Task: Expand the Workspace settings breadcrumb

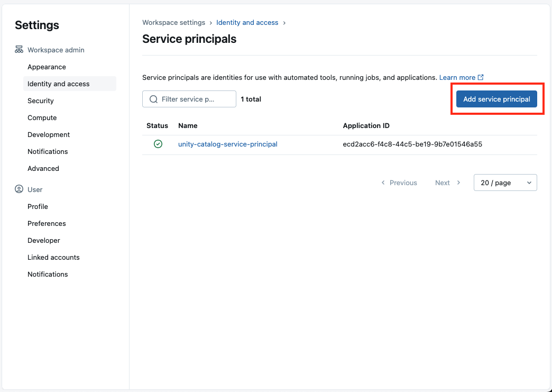Action: tap(173, 22)
